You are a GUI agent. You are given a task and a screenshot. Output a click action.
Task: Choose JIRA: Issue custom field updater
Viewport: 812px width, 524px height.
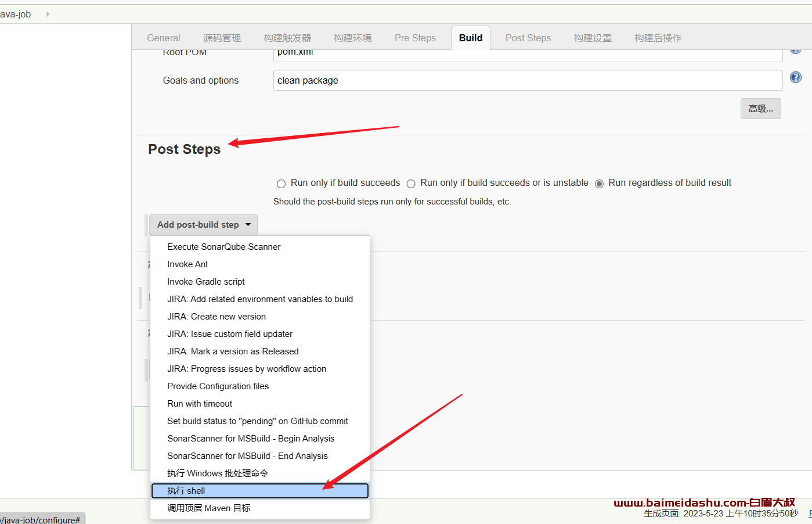coord(260,334)
